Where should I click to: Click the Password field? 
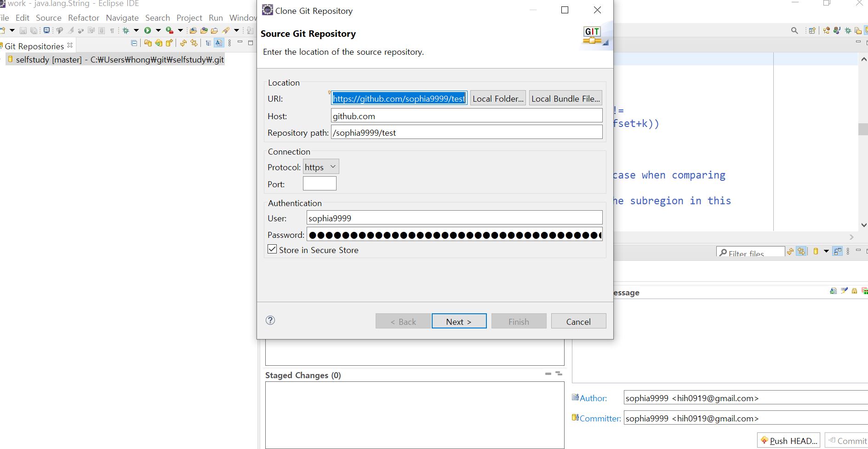[454, 234]
